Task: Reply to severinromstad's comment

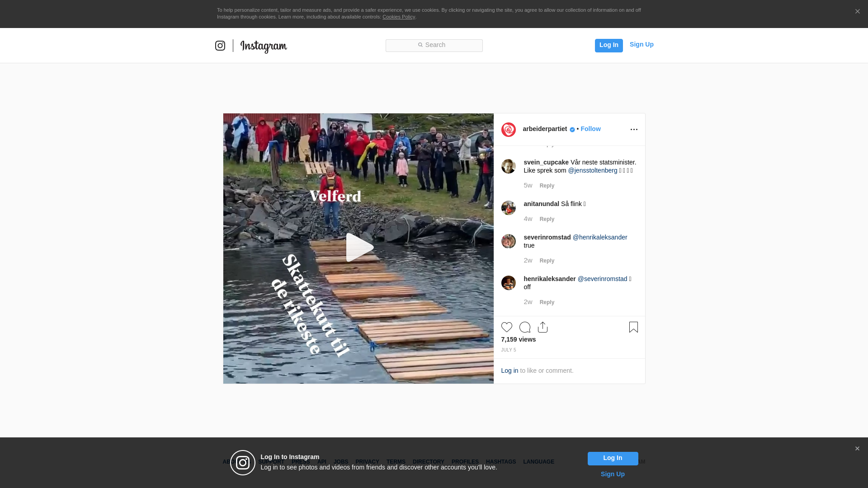Action: [547, 261]
